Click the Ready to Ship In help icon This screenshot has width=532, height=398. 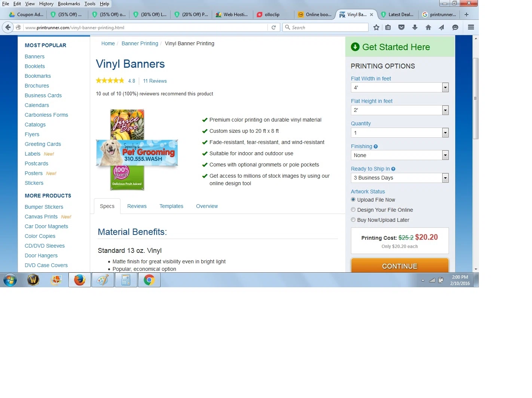point(393,169)
